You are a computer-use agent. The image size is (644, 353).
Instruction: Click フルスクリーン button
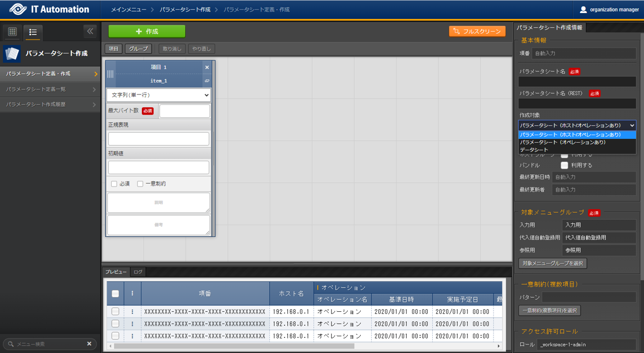pyautogui.click(x=477, y=31)
